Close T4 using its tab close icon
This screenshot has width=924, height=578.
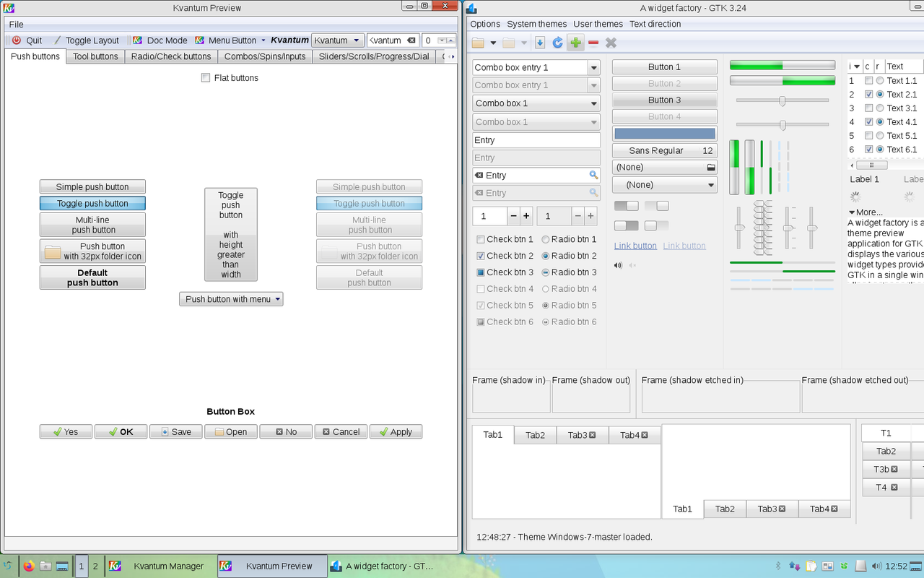pos(894,487)
